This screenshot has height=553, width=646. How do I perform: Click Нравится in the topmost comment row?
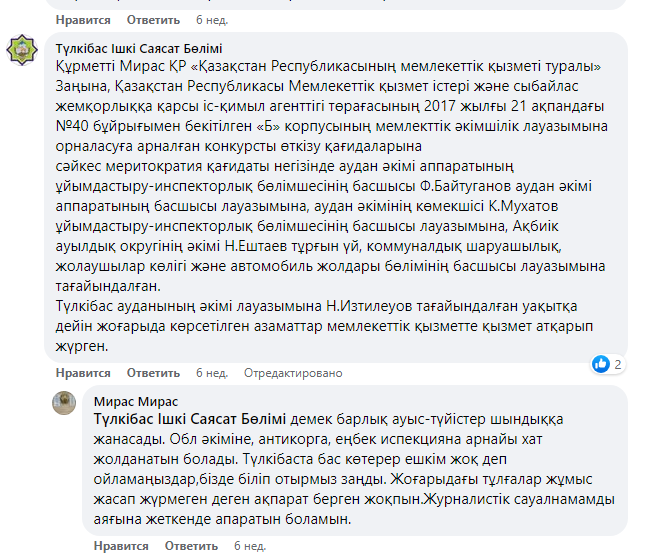click(83, 18)
